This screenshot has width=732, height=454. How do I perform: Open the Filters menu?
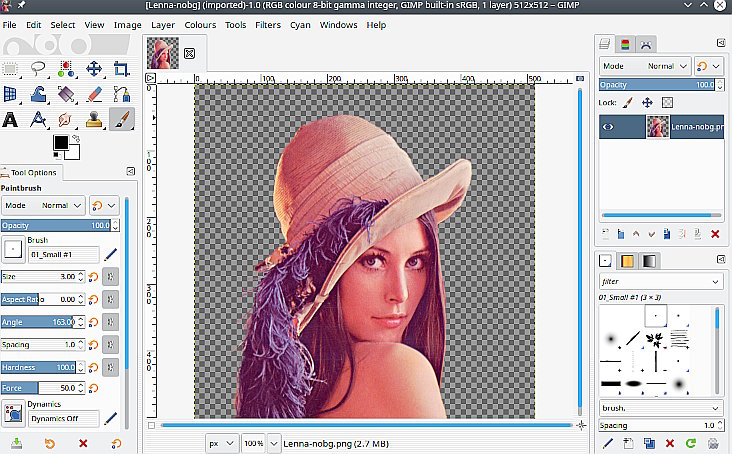(267, 25)
